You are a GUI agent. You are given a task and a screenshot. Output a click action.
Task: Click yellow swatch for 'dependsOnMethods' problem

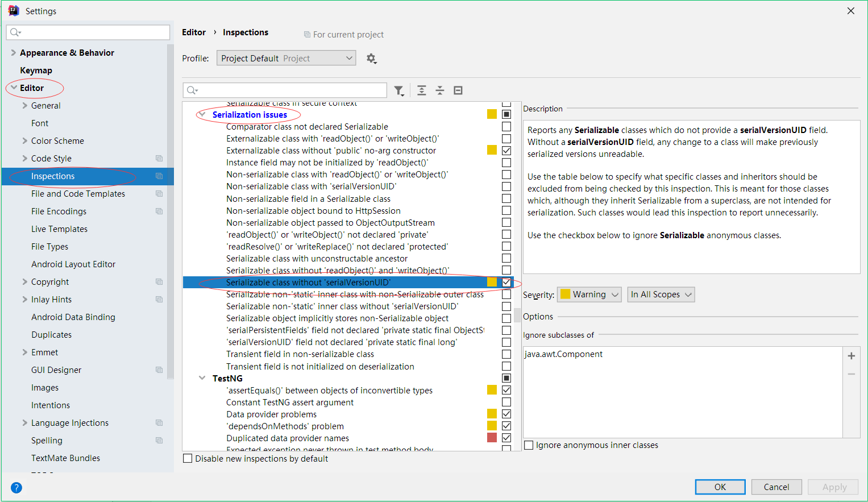point(492,426)
